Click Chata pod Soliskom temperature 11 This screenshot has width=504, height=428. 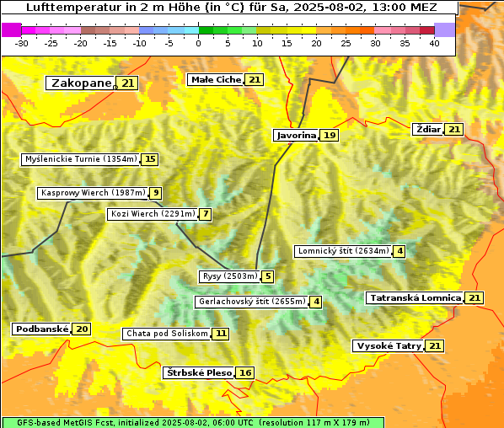point(221,334)
